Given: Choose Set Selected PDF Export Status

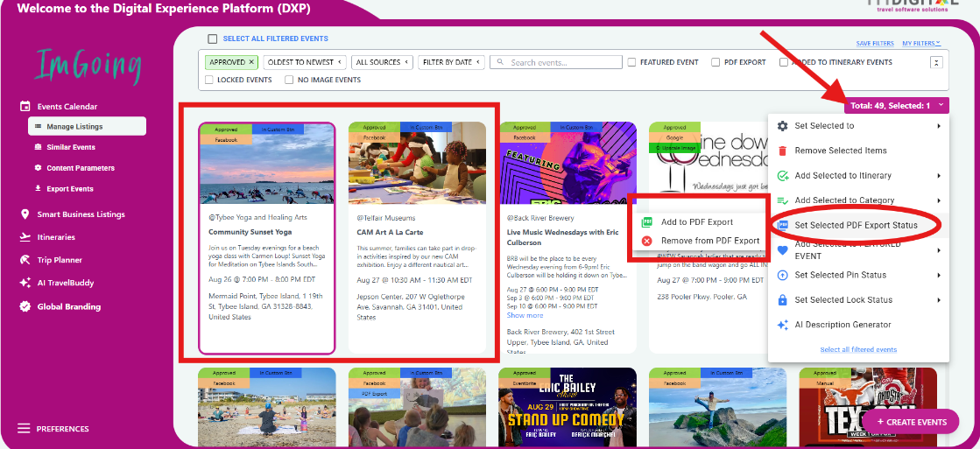Looking at the screenshot, I should (858, 225).
